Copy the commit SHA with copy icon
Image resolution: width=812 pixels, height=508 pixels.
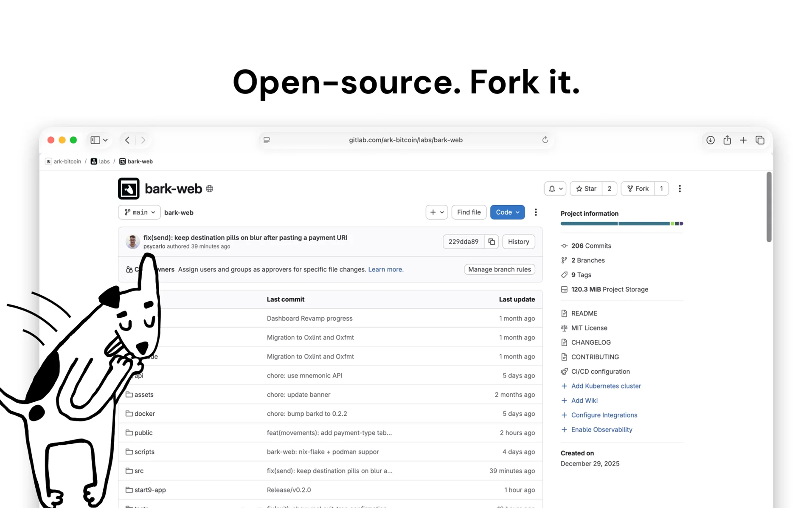pos(491,242)
